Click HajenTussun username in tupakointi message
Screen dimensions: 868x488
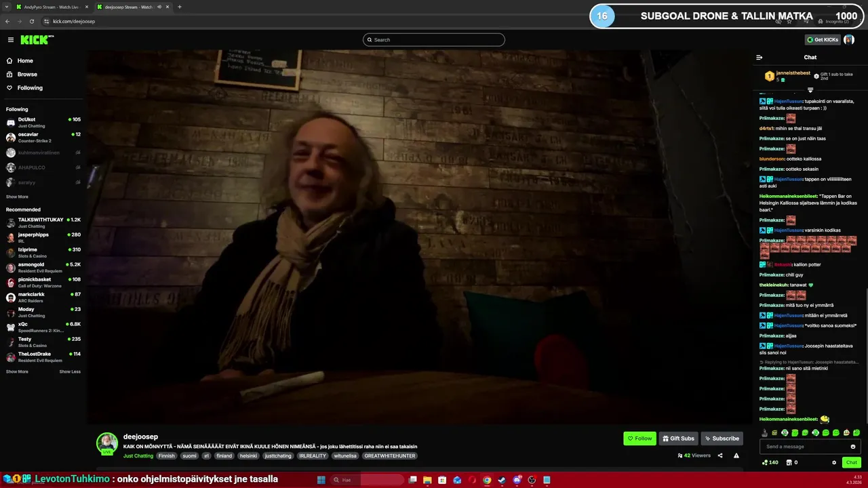(x=789, y=101)
